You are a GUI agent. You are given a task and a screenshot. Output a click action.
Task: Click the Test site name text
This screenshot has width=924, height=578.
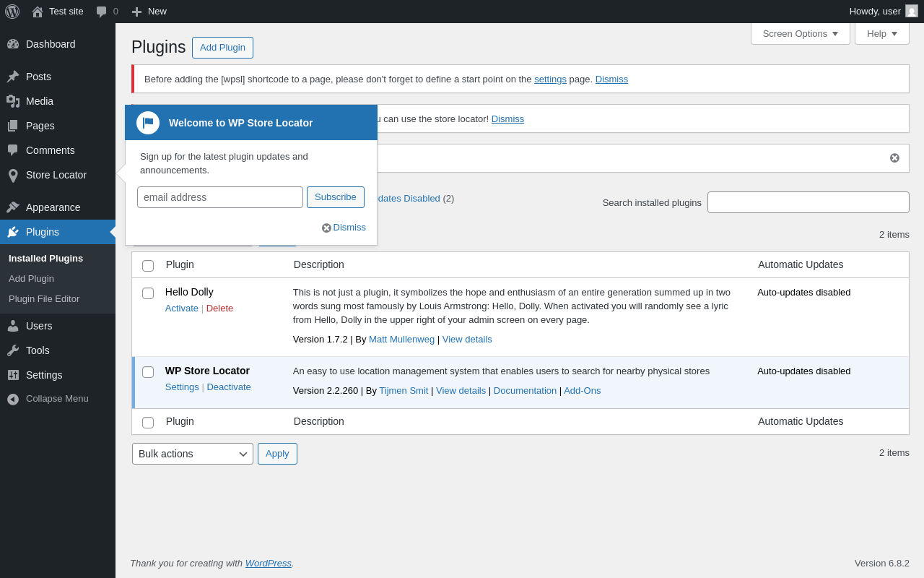tap(66, 11)
